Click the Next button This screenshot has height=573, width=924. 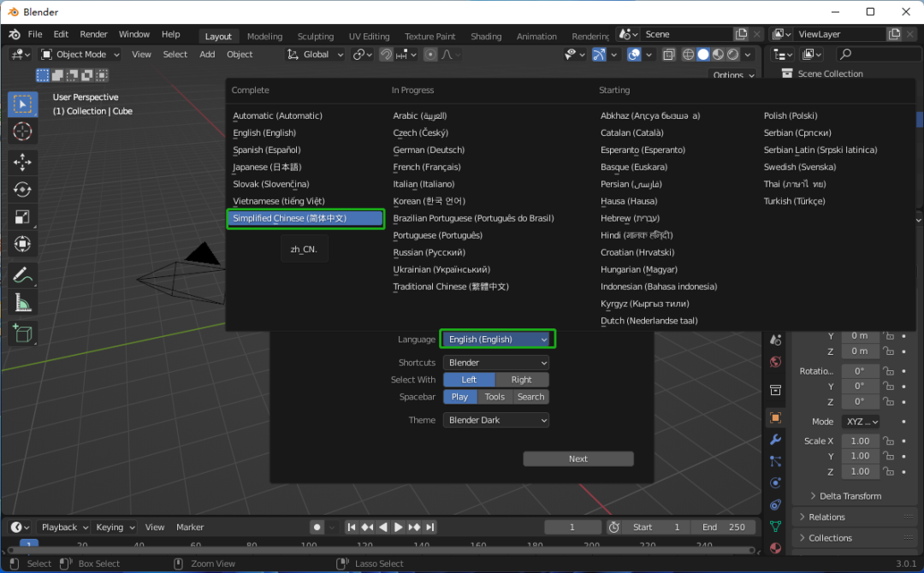tap(578, 458)
